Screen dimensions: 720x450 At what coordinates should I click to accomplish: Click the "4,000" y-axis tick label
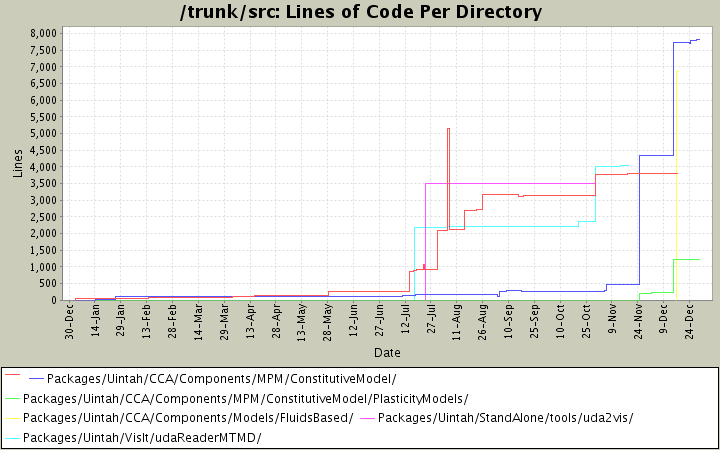click(x=45, y=167)
